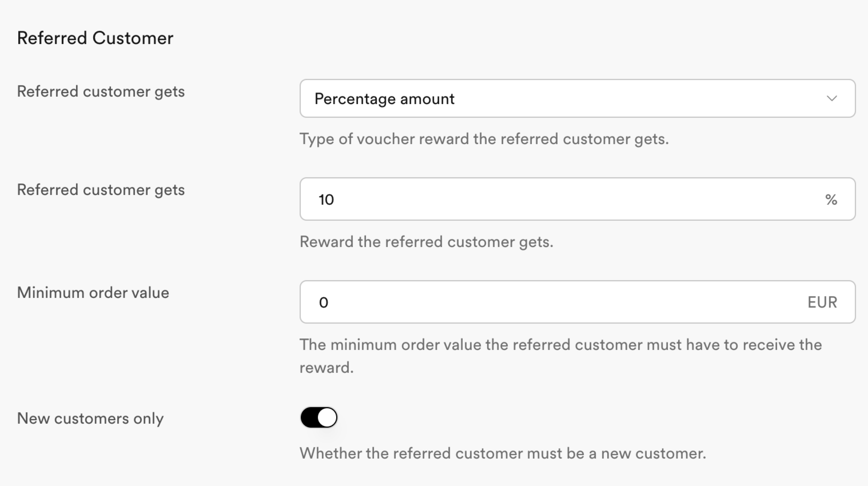Click the 'Referred customer gets' label beside the dropdown

coord(101,92)
